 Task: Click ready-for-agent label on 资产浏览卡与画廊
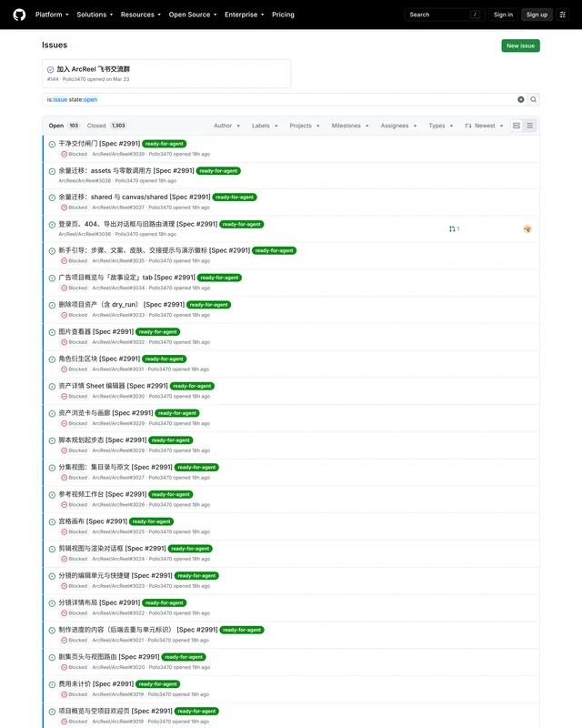(x=176, y=413)
